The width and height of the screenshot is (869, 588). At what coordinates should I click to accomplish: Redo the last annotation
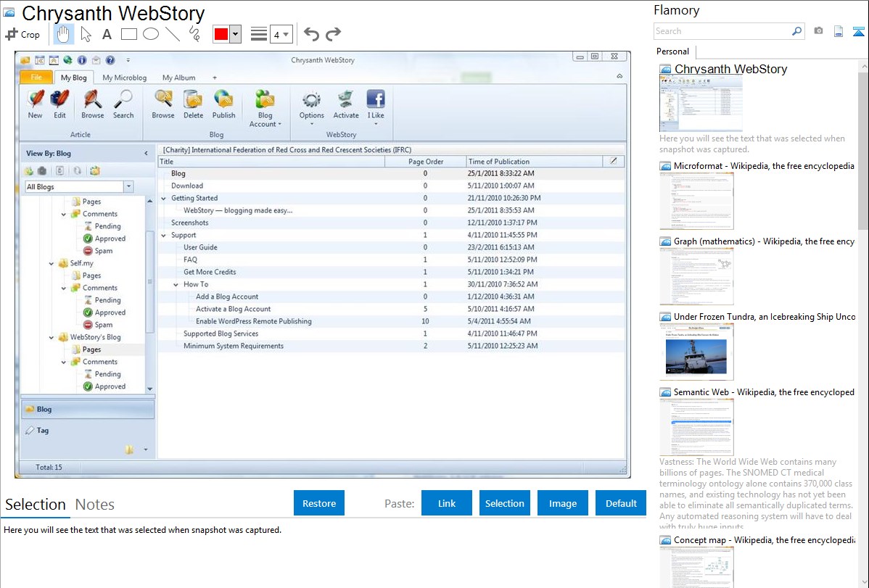point(333,34)
